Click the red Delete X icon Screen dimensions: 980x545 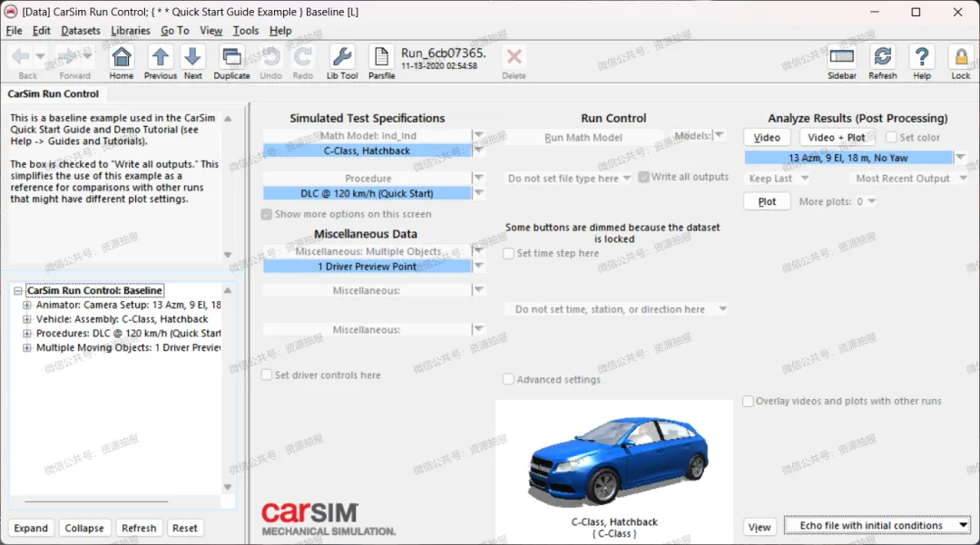click(x=514, y=57)
